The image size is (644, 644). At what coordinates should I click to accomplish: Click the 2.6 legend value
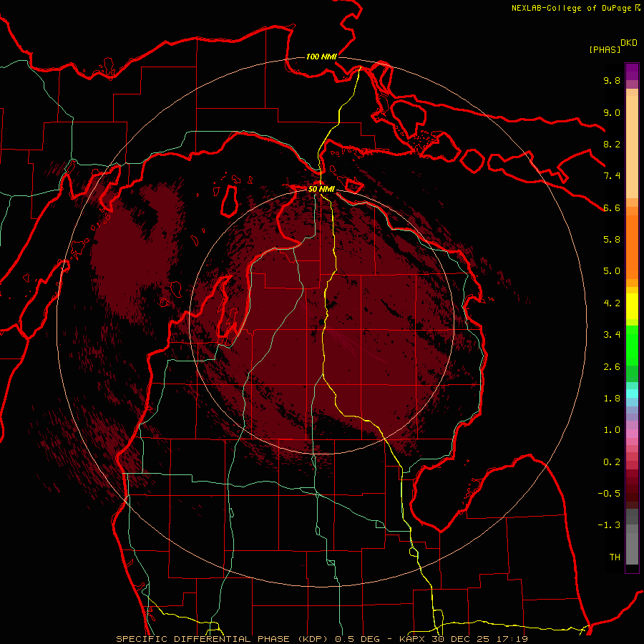point(612,367)
